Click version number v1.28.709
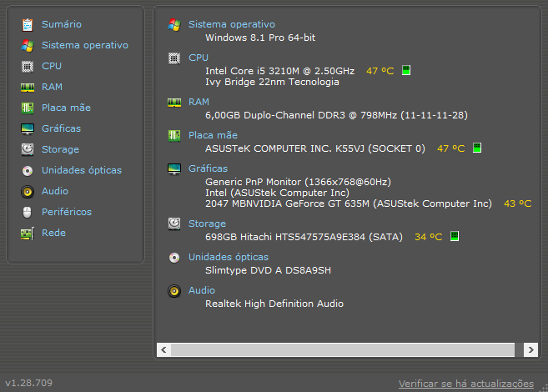The width and height of the screenshot is (548, 392). click(28, 383)
